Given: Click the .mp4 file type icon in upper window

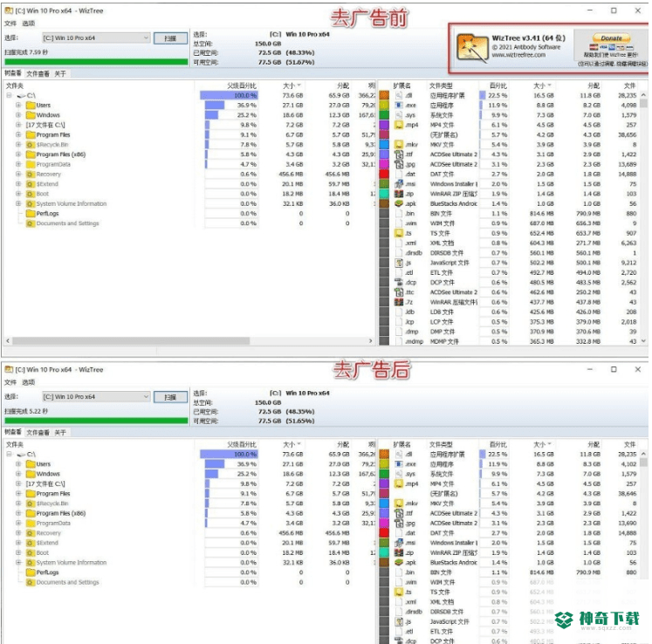Looking at the screenshot, I should pos(399,125).
